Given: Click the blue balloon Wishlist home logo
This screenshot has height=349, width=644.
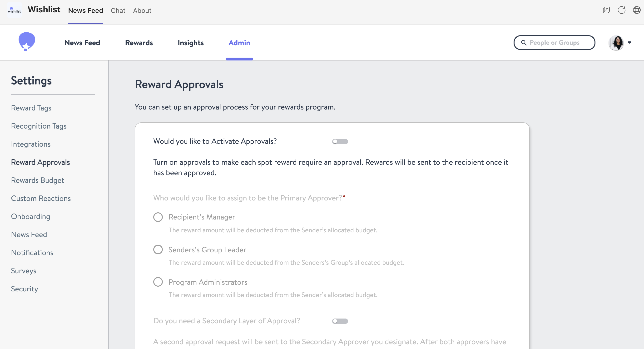Looking at the screenshot, I should click(x=27, y=41).
